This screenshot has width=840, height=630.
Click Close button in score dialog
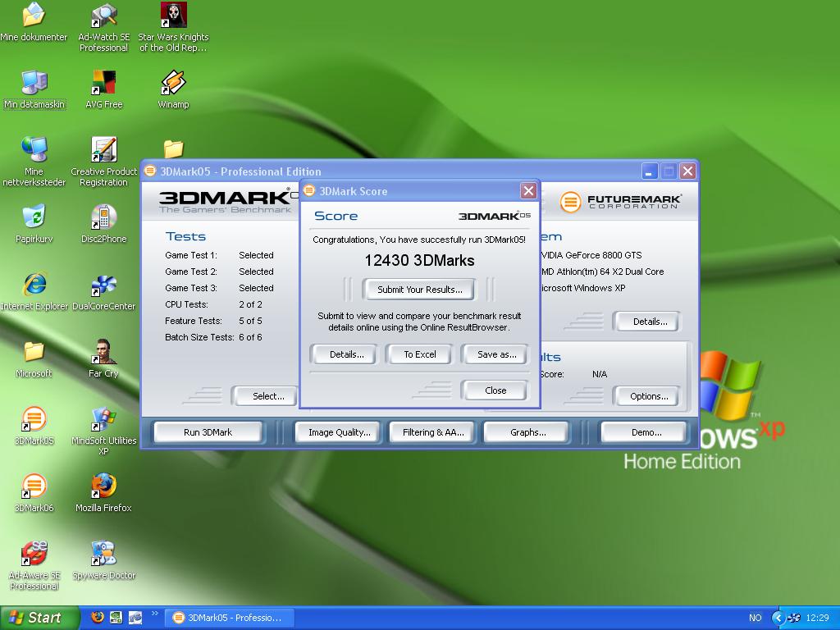click(x=495, y=390)
